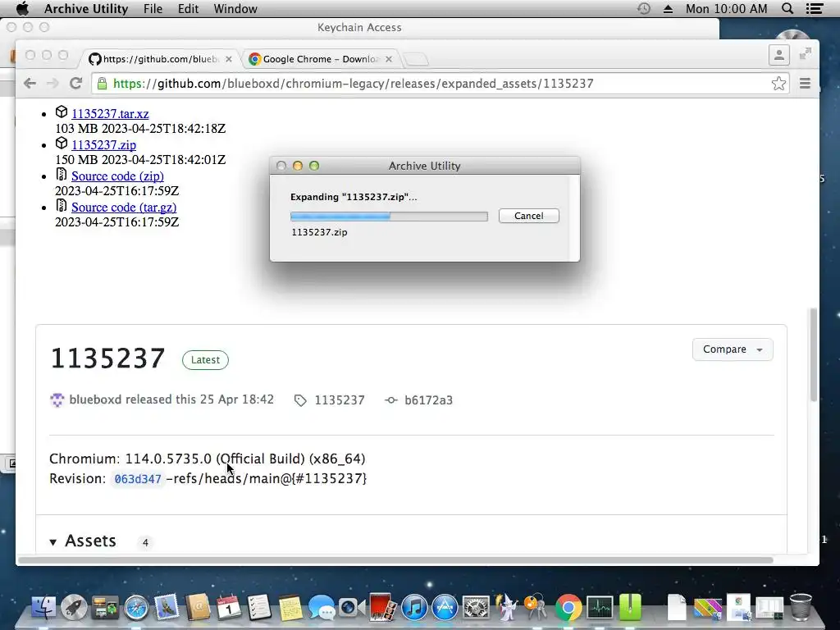Cancel the archive expansion
The image size is (840, 630).
click(x=529, y=216)
